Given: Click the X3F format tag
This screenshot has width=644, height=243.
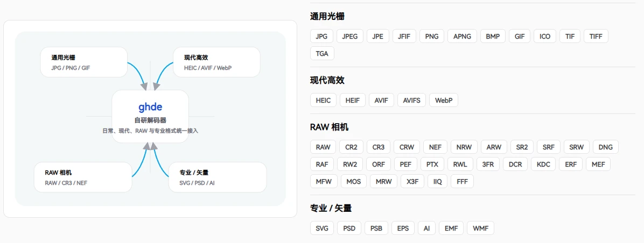Looking at the screenshot, I should coord(413,181).
